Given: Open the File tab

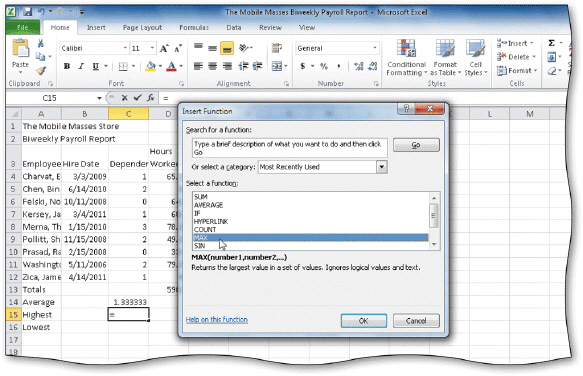Looking at the screenshot, I should point(23,28).
